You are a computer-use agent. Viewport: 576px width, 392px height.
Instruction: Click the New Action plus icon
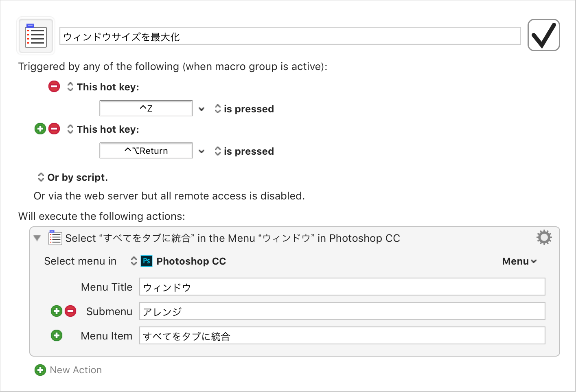tap(40, 370)
